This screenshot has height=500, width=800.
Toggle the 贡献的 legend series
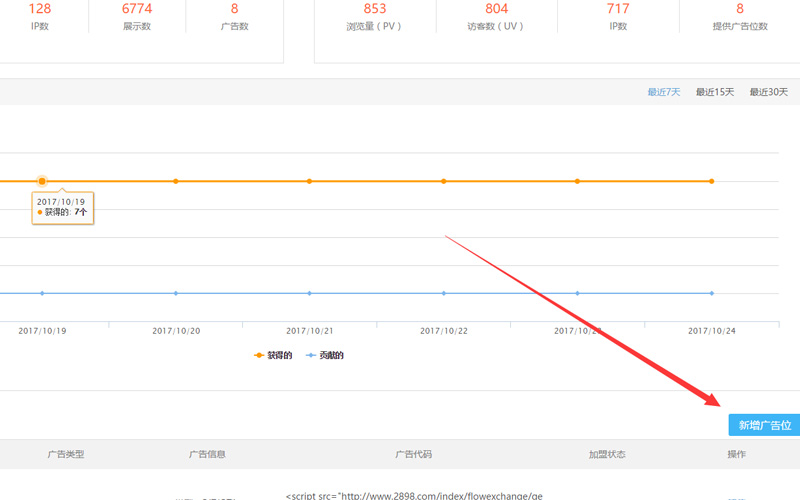pos(324,355)
